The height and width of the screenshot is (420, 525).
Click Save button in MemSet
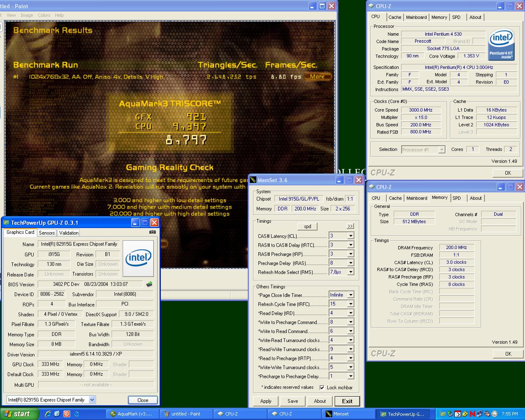[293, 401]
